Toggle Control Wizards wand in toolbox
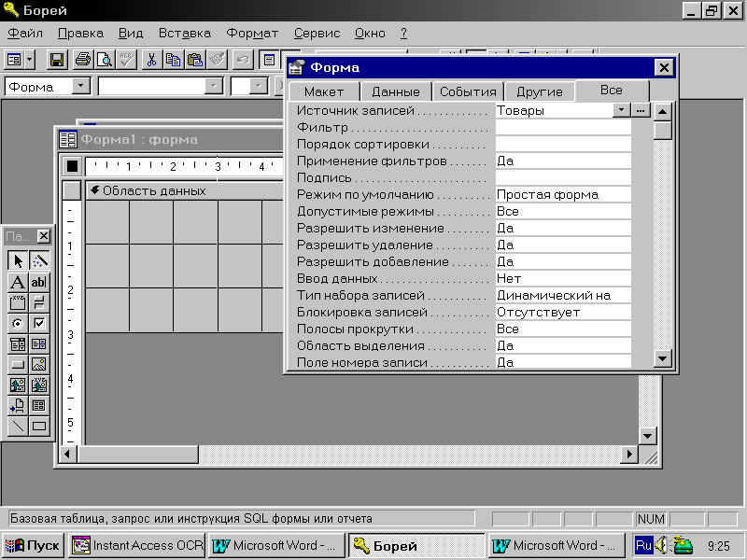Screen dimensions: 747x560 tap(39, 261)
